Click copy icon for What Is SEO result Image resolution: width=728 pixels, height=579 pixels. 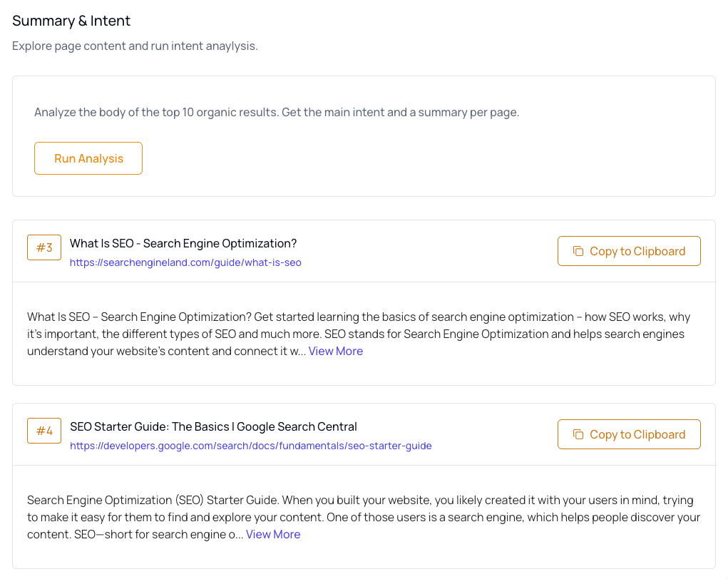click(x=578, y=251)
